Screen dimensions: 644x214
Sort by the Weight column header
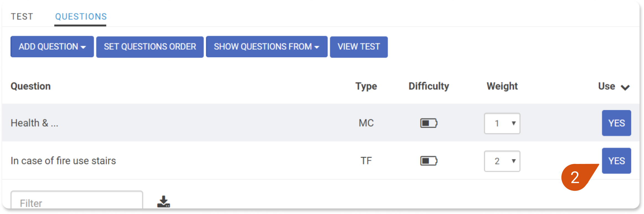pyautogui.click(x=502, y=86)
